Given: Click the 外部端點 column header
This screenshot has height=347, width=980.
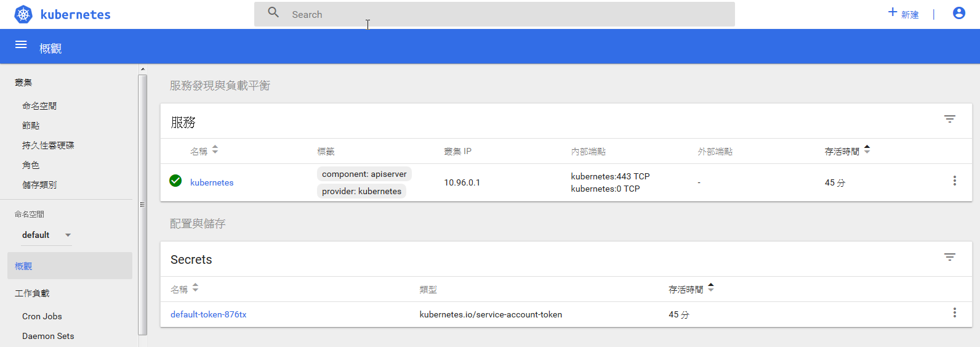Looking at the screenshot, I should pyautogui.click(x=715, y=152).
